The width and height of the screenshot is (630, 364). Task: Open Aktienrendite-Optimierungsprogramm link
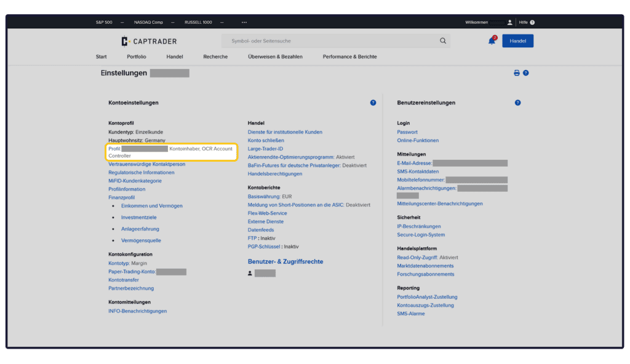[x=291, y=157]
